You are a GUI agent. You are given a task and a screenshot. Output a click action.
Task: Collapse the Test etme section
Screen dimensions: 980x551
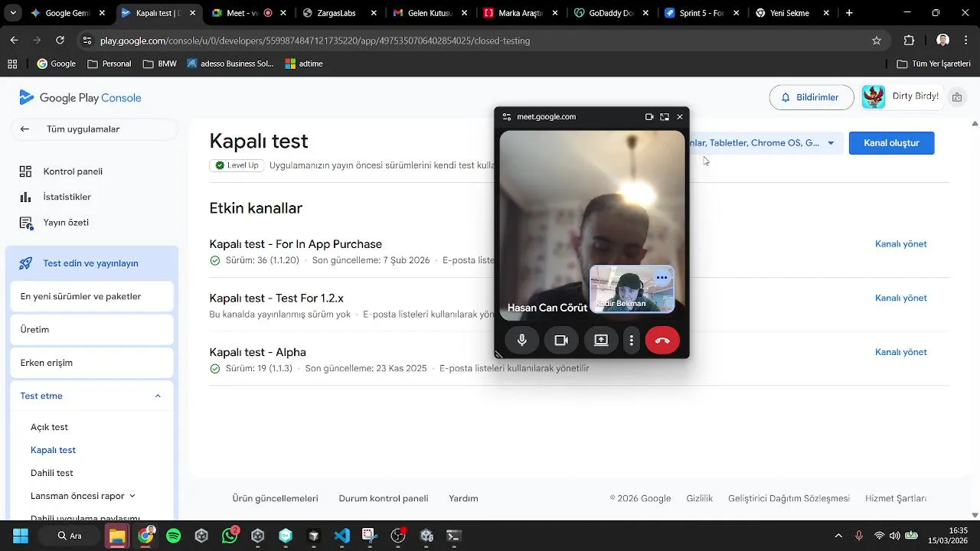coord(92,396)
